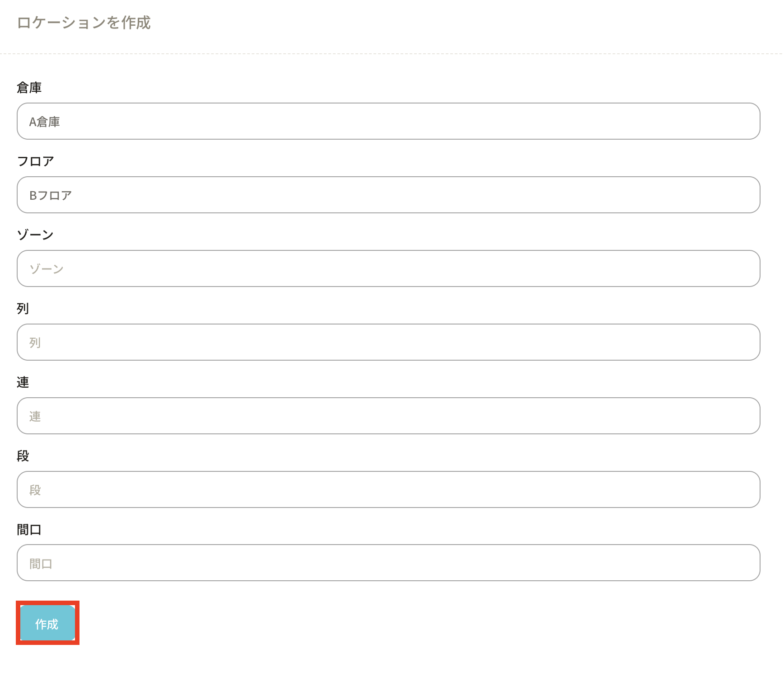
Task: Click the 段 field label
Action: pyautogui.click(x=23, y=456)
